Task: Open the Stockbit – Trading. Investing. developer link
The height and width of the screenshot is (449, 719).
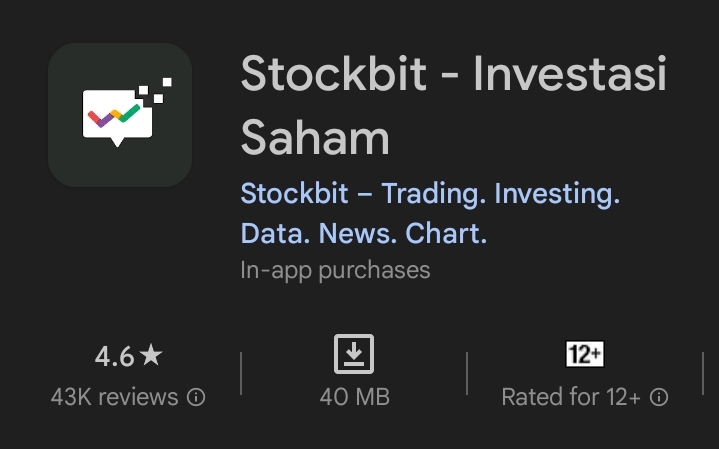Action: [x=430, y=193]
